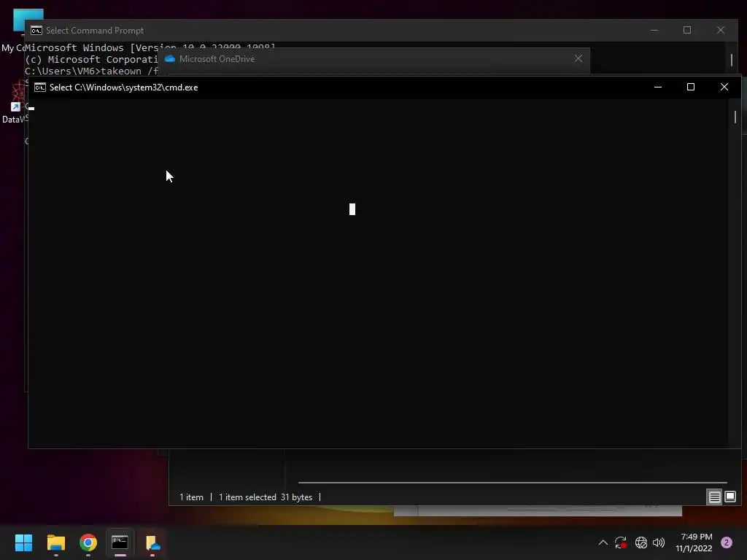Click the cmd.exe window title icon
The width and height of the screenshot is (747, 560).
(40, 87)
